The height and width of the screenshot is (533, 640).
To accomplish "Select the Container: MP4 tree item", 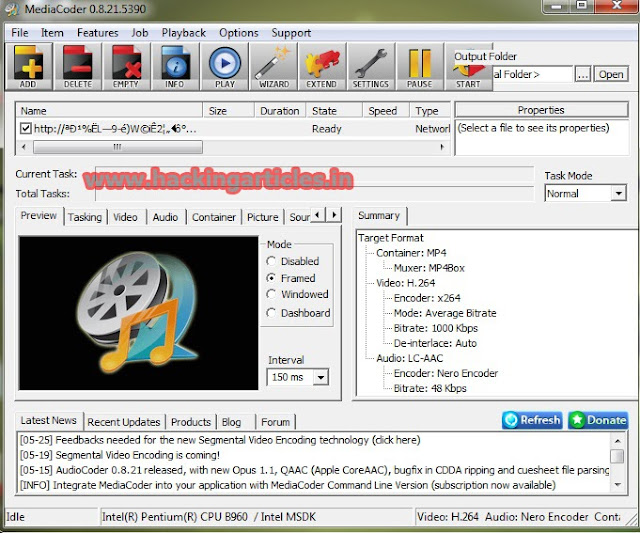I will pos(411,253).
